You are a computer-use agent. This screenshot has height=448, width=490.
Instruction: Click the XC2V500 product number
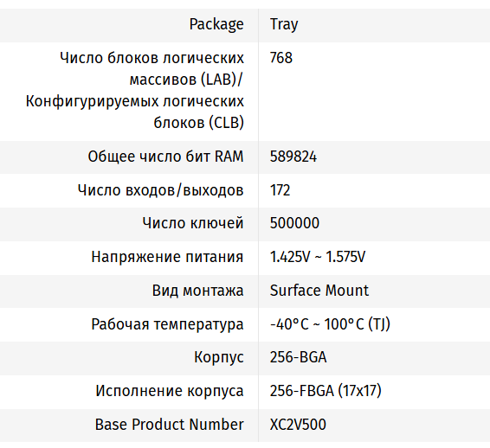pos(298,425)
